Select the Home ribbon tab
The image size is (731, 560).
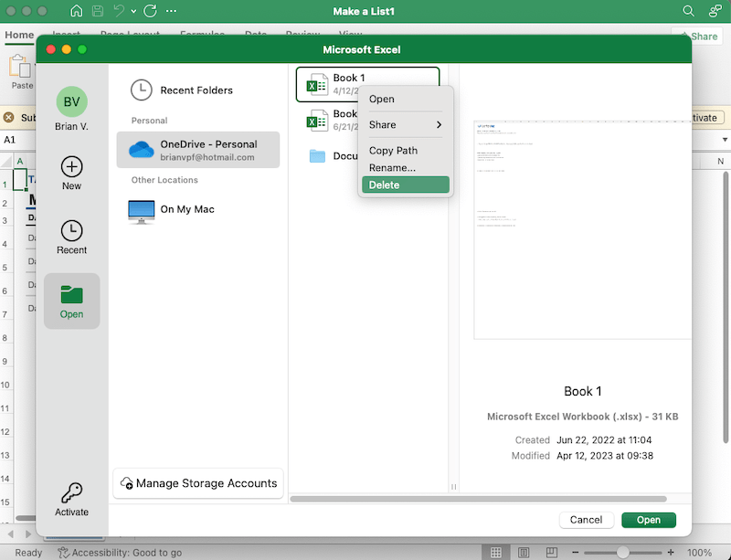(x=19, y=35)
